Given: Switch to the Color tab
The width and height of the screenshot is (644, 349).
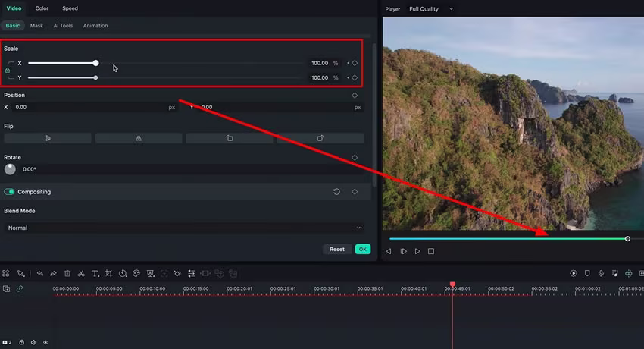Looking at the screenshot, I should [x=42, y=8].
